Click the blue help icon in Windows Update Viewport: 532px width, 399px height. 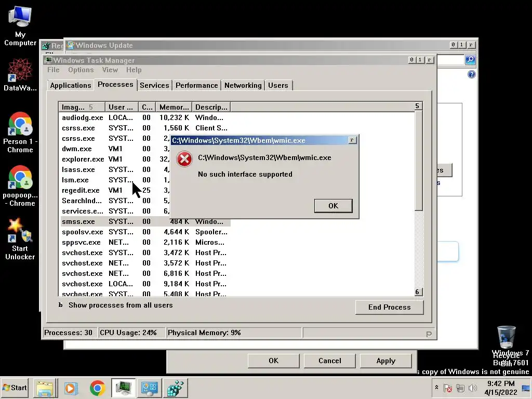tap(472, 74)
